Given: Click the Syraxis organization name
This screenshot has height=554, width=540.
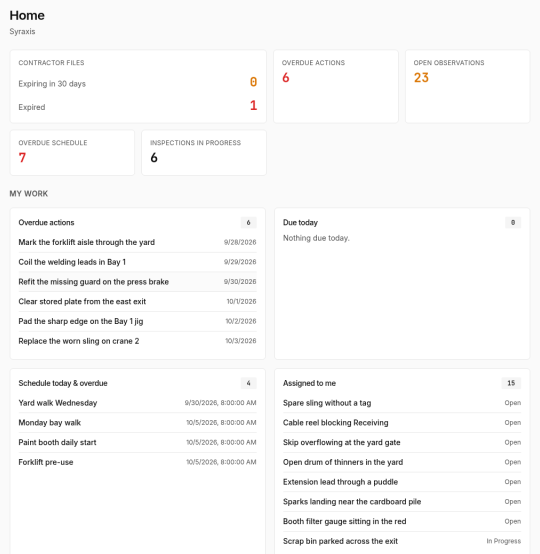Looking at the screenshot, I should pyautogui.click(x=22, y=31).
